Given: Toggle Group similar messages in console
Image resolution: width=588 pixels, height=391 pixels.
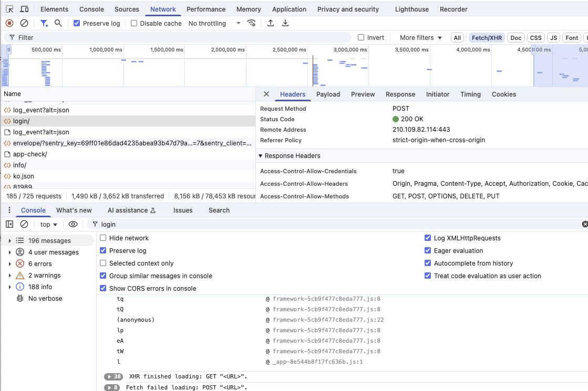Looking at the screenshot, I should (x=103, y=276).
